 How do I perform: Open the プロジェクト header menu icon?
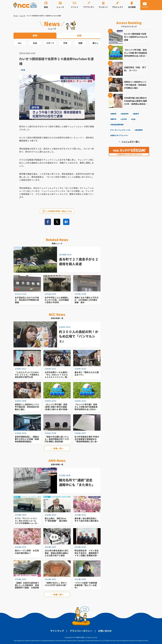tap(117, 5)
